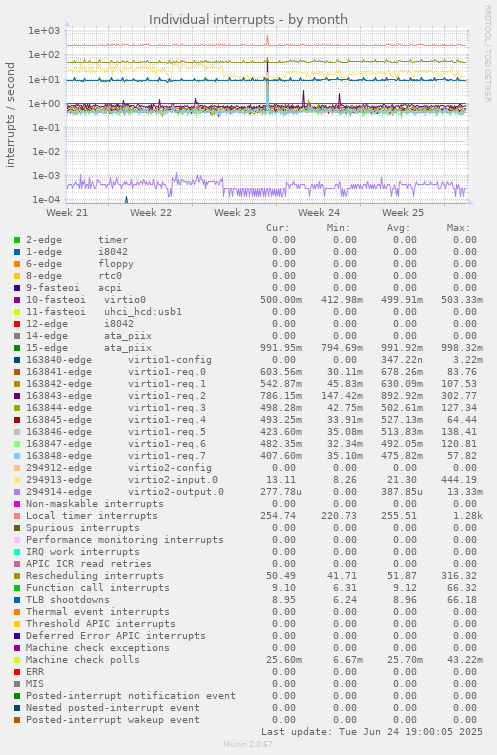Click the blue TLB shootdowns color swatch
This screenshot has height=755, width=497.
(17, 600)
